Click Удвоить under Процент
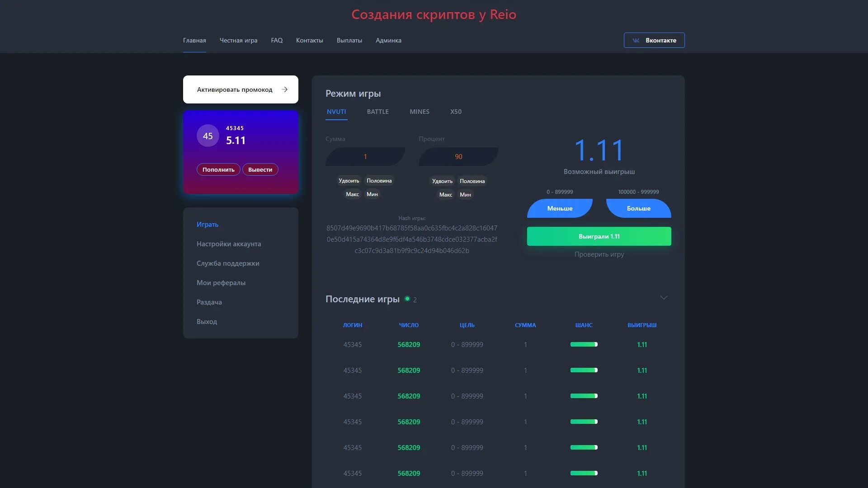The image size is (868, 488). pyautogui.click(x=442, y=181)
